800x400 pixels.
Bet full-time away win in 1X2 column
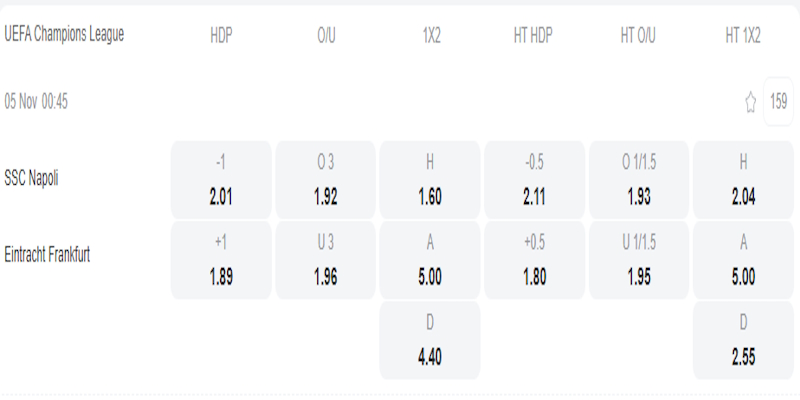(430, 260)
